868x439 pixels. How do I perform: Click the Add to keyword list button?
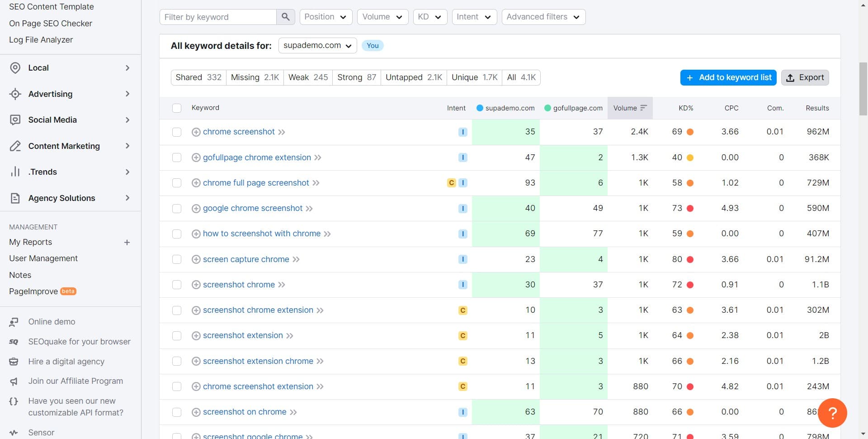pos(728,77)
